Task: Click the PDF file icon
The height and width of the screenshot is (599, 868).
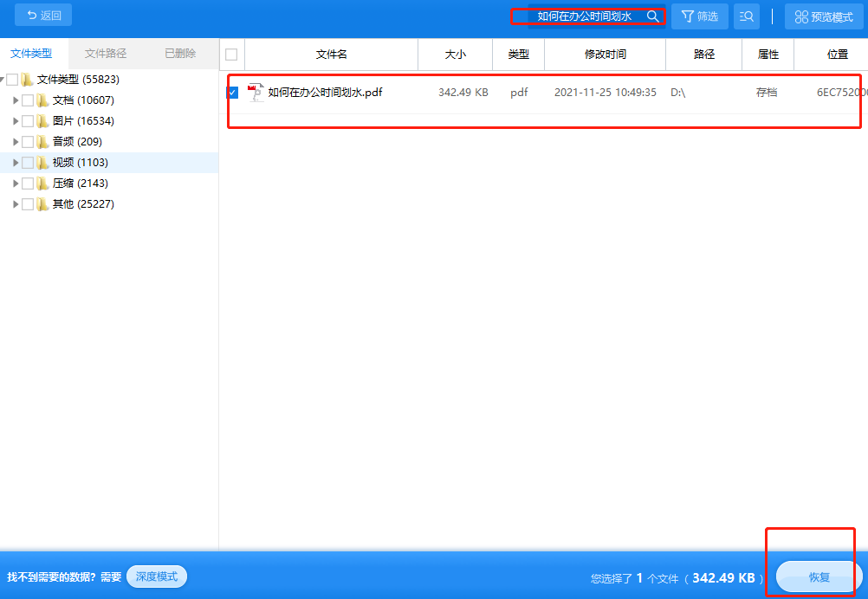Action: pos(256,93)
